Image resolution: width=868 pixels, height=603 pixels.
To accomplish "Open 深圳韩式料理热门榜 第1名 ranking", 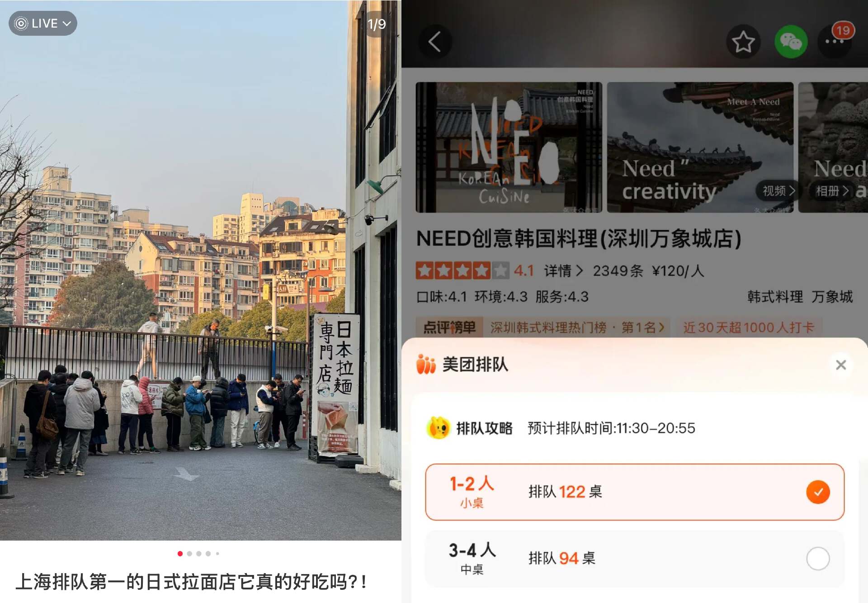I will pyautogui.click(x=577, y=328).
